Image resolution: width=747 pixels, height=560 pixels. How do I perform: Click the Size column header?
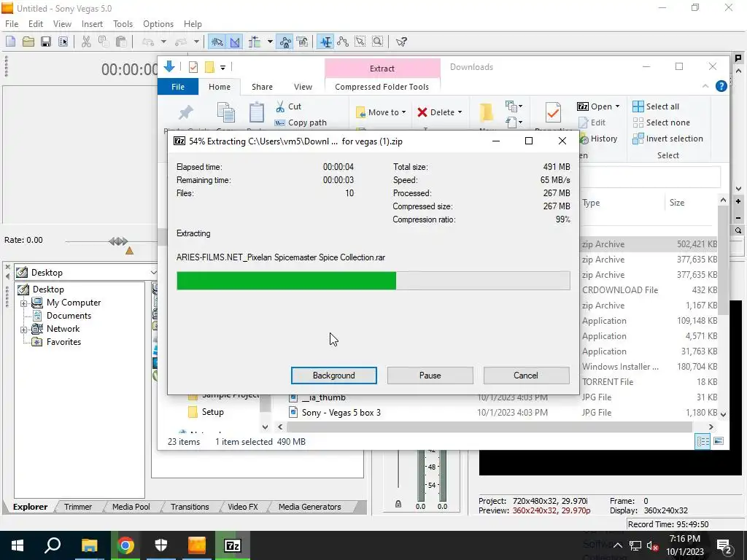(x=676, y=203)
